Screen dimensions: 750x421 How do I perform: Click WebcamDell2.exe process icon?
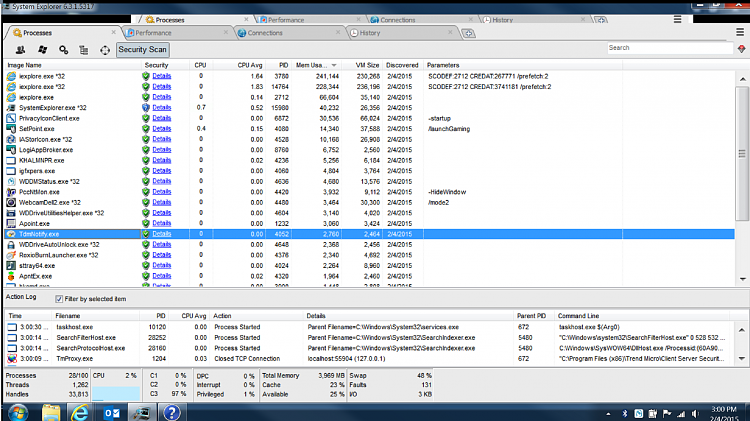pos(11,202)
